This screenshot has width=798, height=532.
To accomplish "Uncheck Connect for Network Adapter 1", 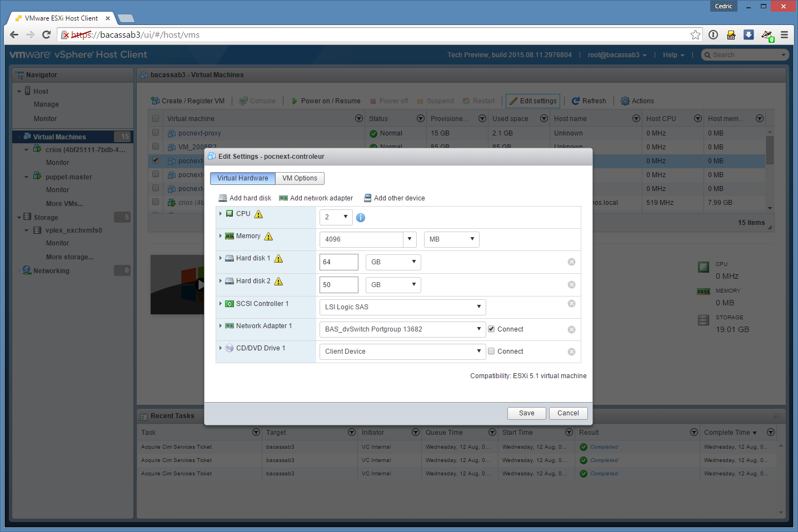I will click(x=491, y=329).
